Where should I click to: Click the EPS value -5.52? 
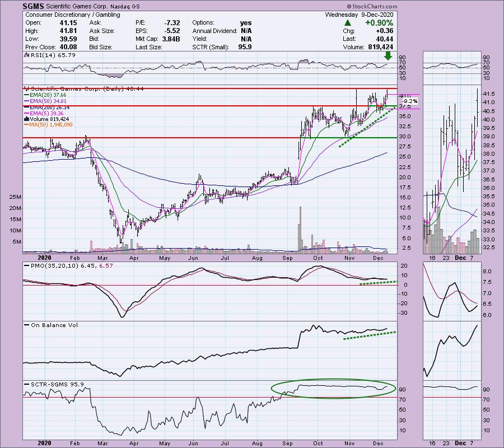[172, 31]
